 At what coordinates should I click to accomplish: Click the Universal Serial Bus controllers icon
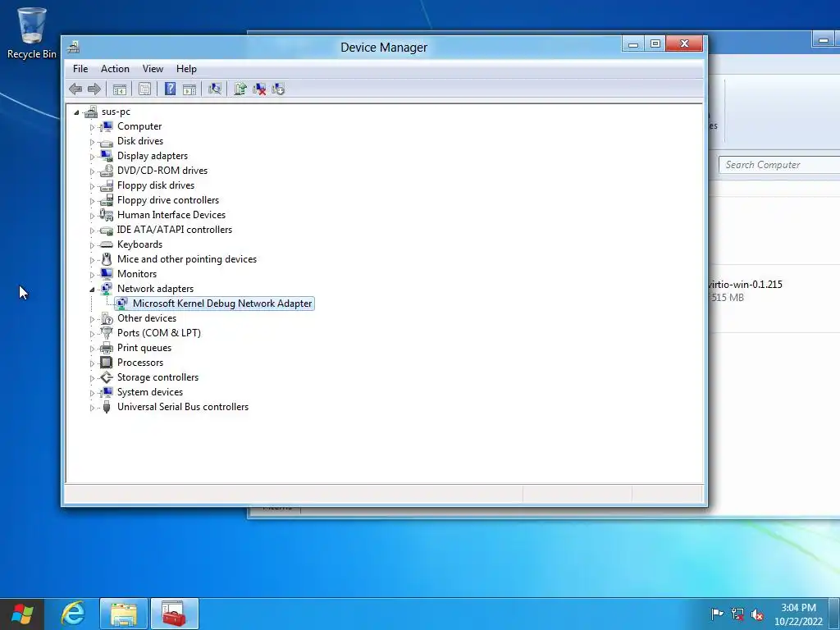click(x=107, y=407)
